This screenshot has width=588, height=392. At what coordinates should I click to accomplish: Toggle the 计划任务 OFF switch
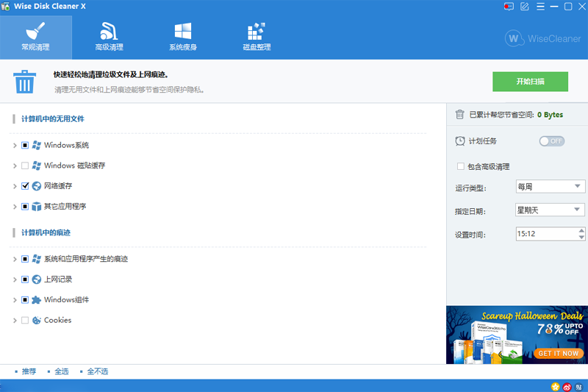tap(552, 141)
